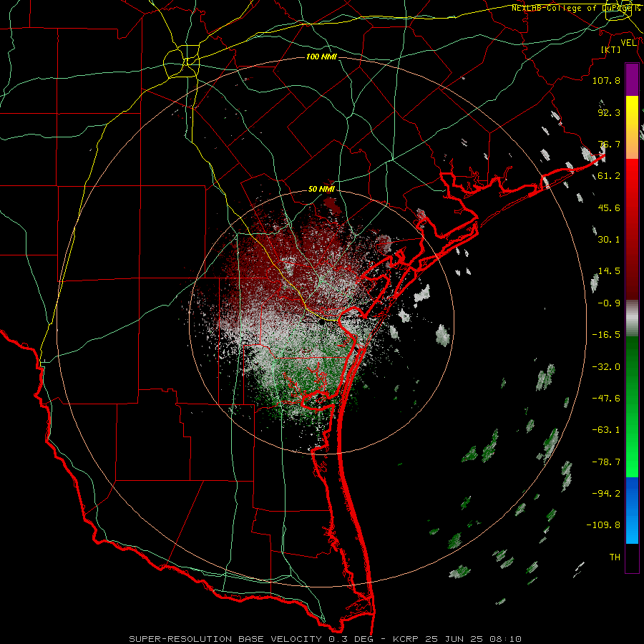The image size is (644, 644).
Task: Click the -32.0 velocity value
Action: coord(606,367)
